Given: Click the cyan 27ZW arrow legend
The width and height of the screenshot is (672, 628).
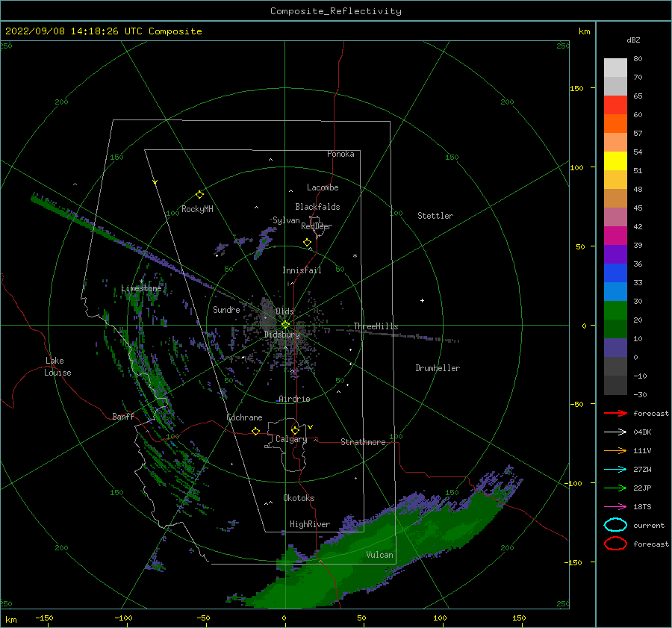Looking at the screenshot, I should (x=615, y=470).
